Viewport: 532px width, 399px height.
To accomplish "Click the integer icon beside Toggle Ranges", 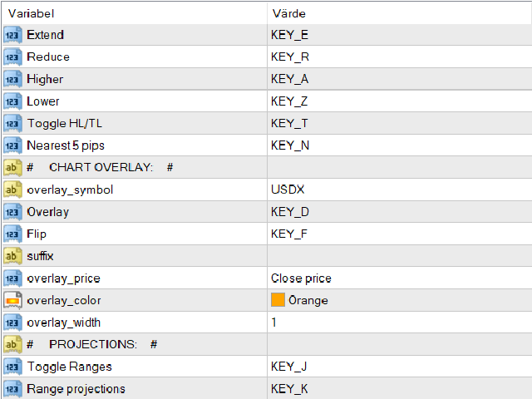I will tap(12, 367).
